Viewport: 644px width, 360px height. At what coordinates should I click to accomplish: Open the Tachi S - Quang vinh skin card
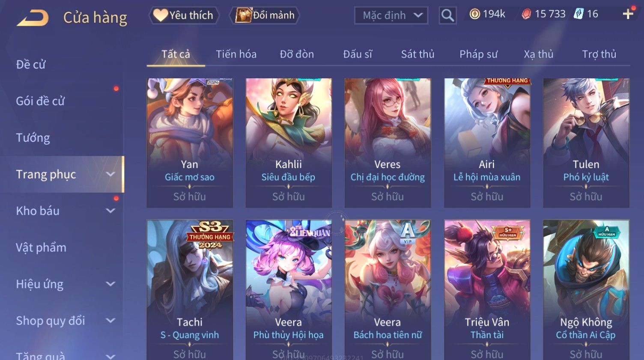(190, 290)
